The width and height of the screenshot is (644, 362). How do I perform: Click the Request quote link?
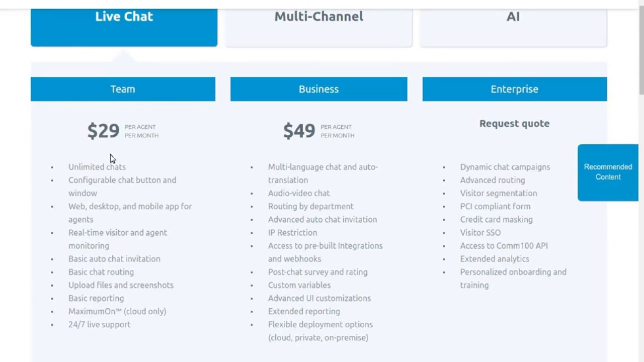tap(514, 124)
